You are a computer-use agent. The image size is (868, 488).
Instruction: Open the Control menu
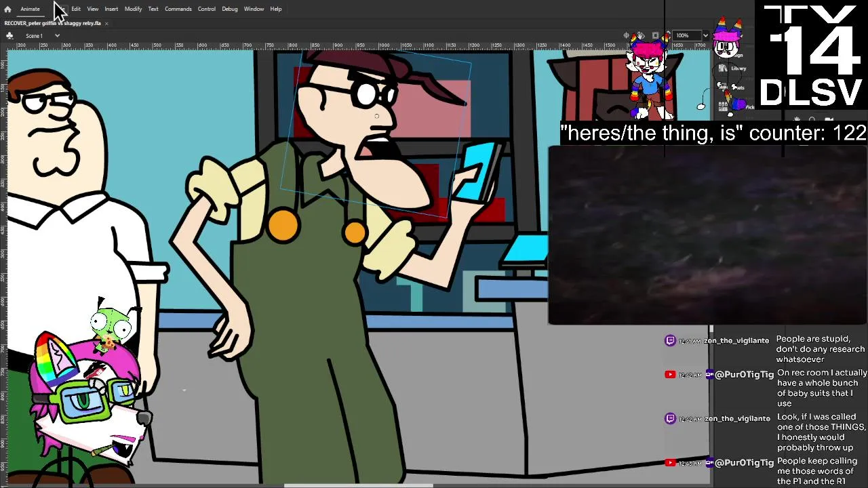[x=207, y=9]
